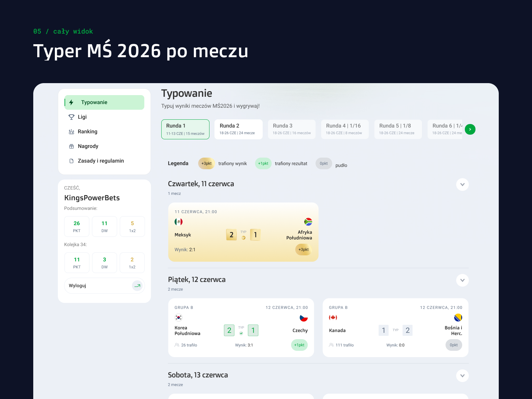Click the 0pkt badge on Kanada match
Viewport: 532px width, 399px height.
454,345
